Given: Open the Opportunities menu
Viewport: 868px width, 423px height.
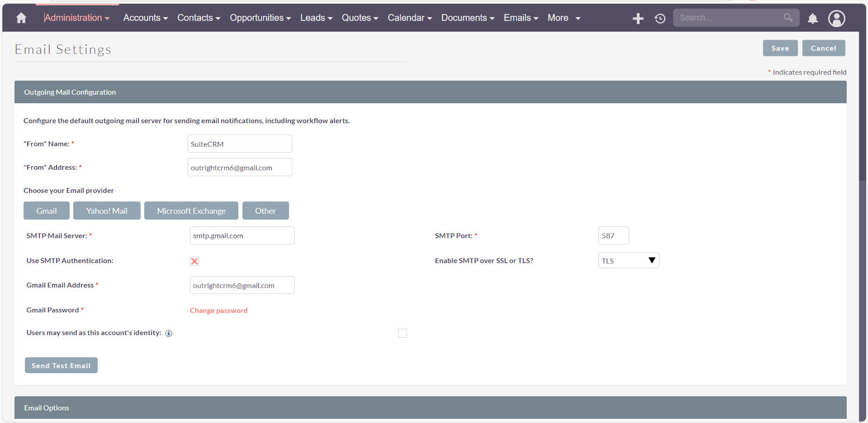Looking at the screenshot, I should (260, 18).
